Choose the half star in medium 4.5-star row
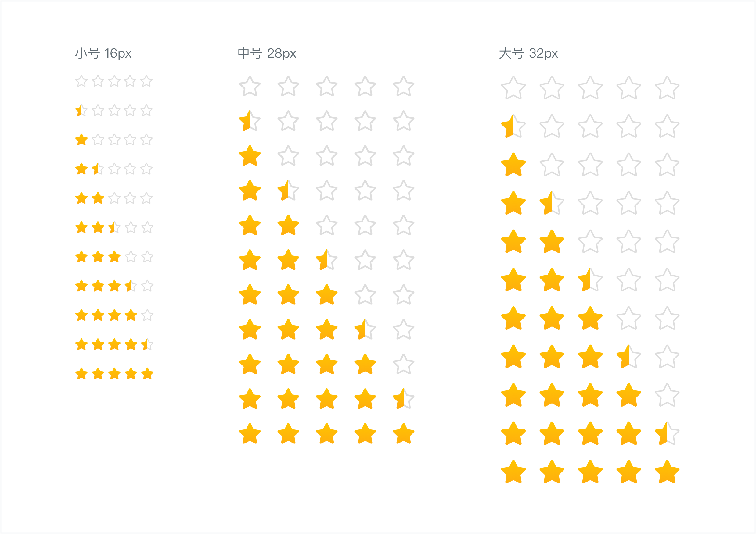The image size is (756, 534). (x=404, y=399)
